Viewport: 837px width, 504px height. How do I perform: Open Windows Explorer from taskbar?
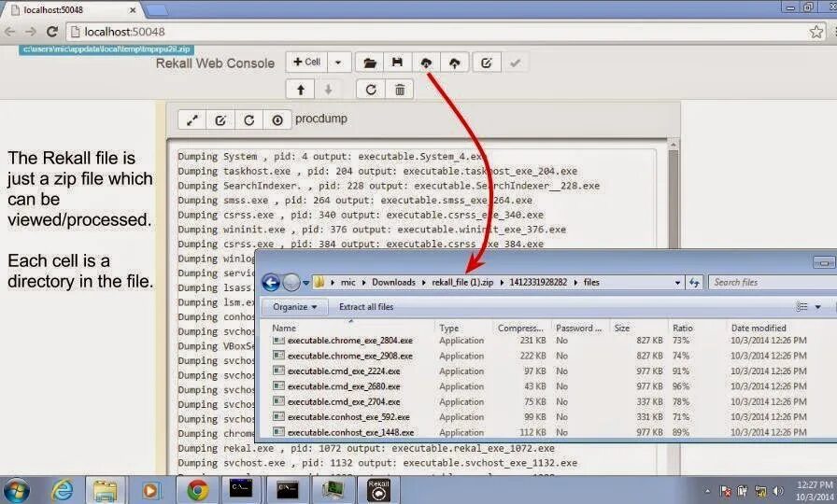coord(106,490)
